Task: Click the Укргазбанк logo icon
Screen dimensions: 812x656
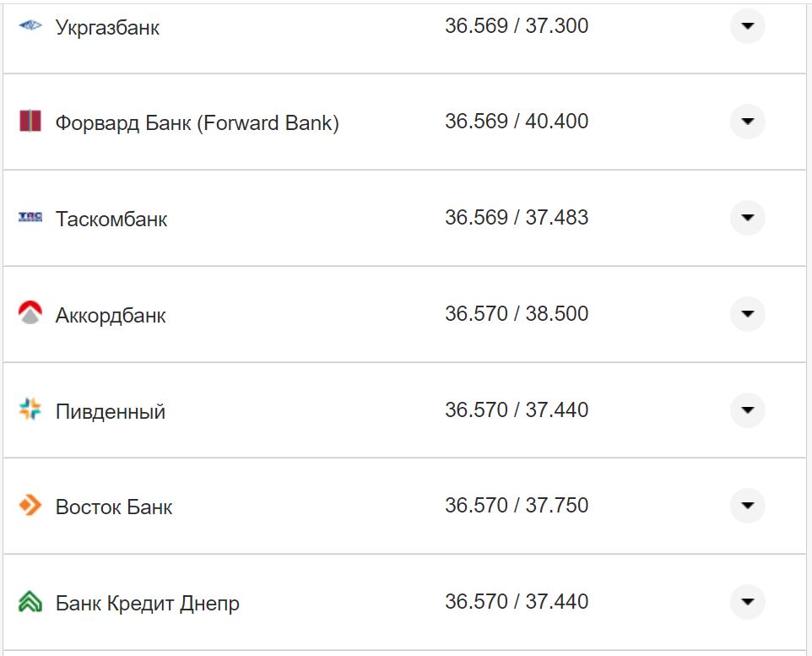Action: [30, 26]
